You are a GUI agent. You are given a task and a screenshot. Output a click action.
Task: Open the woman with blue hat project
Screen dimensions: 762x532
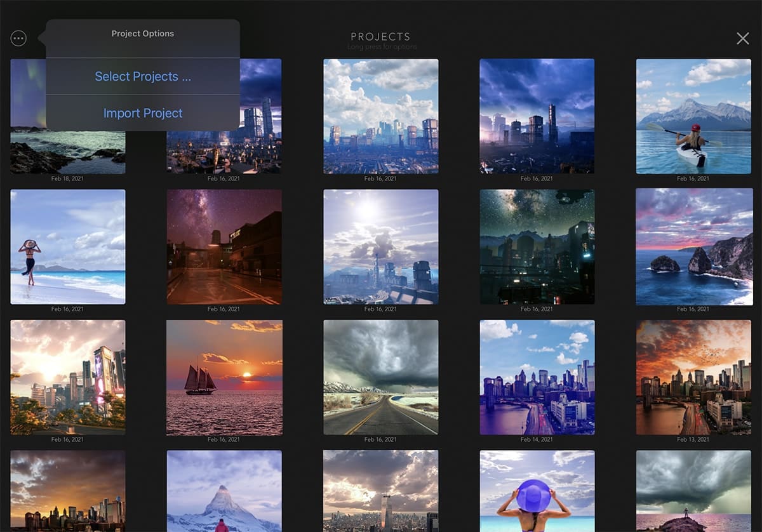pos(537,491)
